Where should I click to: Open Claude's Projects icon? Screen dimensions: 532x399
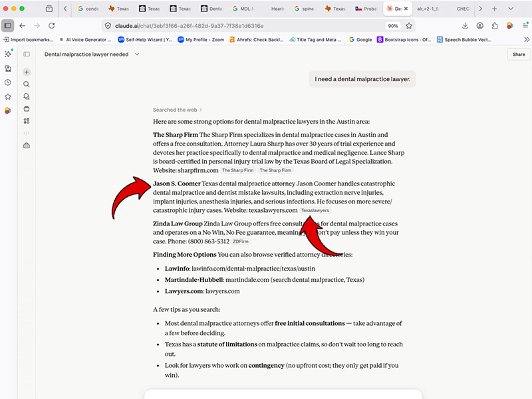[27, 108]
